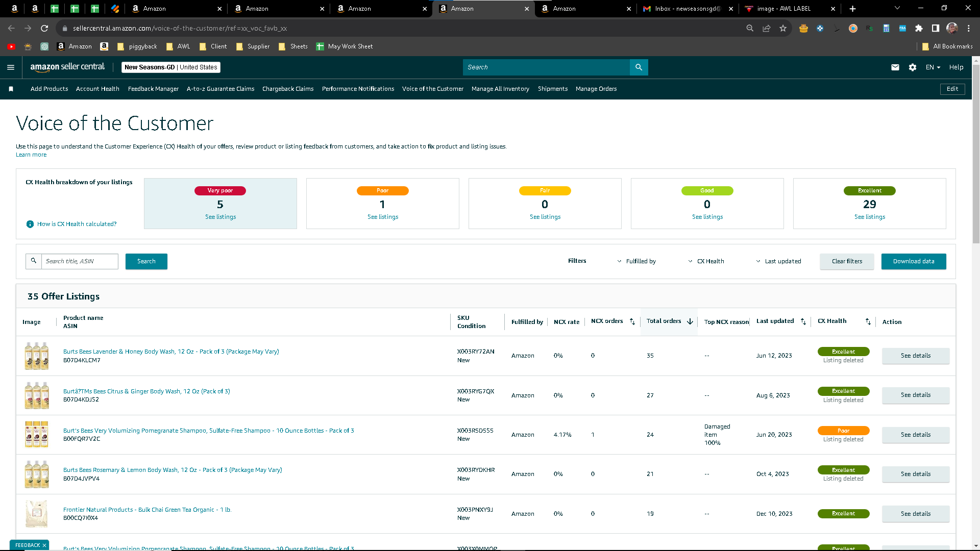
Task: Open the Chrome three-dot menu
Action: tap(969, 29)
